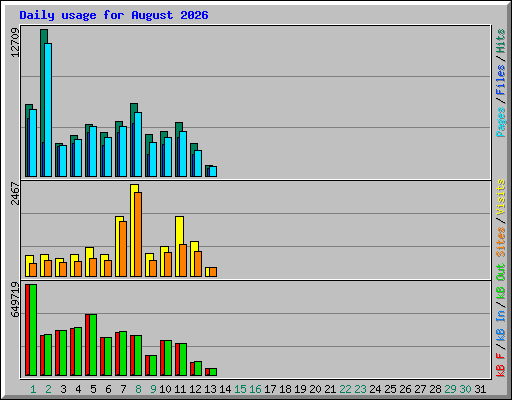Image resolution: width=512 pixels, height=400 pixels.
Task: Click the day 7 orange sites bar
Action: [123, 249]
